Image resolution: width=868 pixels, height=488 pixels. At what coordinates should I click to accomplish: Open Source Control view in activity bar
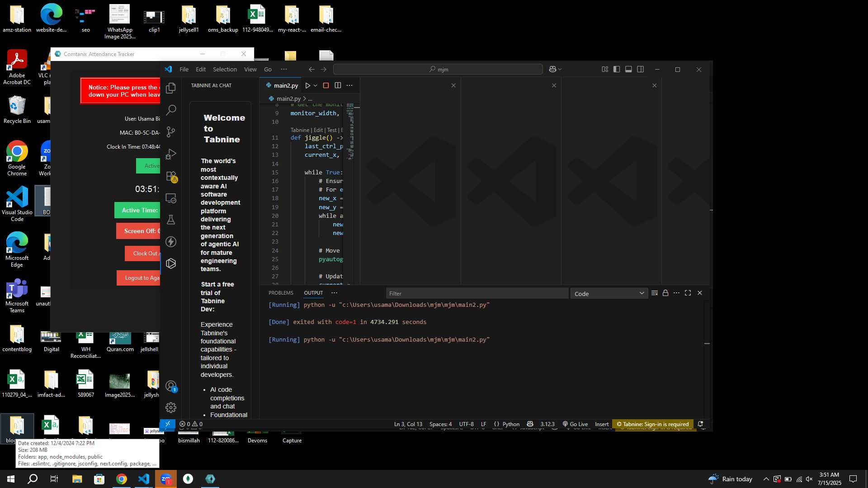(x=171, y=132)
